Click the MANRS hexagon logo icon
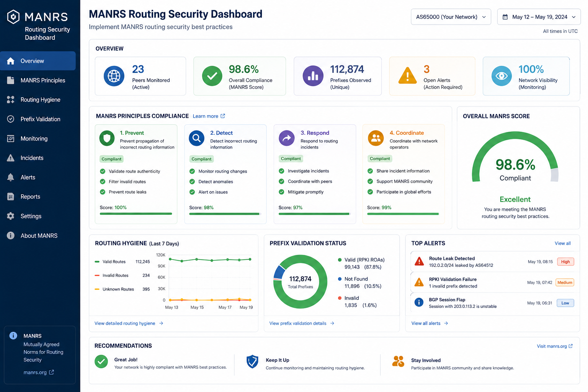The width and height of the screenshot is (588, 392). tap(13, 17)
